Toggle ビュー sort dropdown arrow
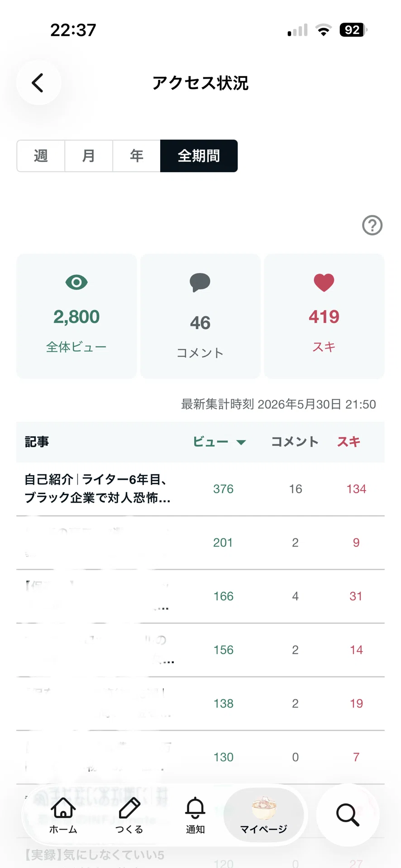Viewport: 401px width, 868px height. point(241,442)
